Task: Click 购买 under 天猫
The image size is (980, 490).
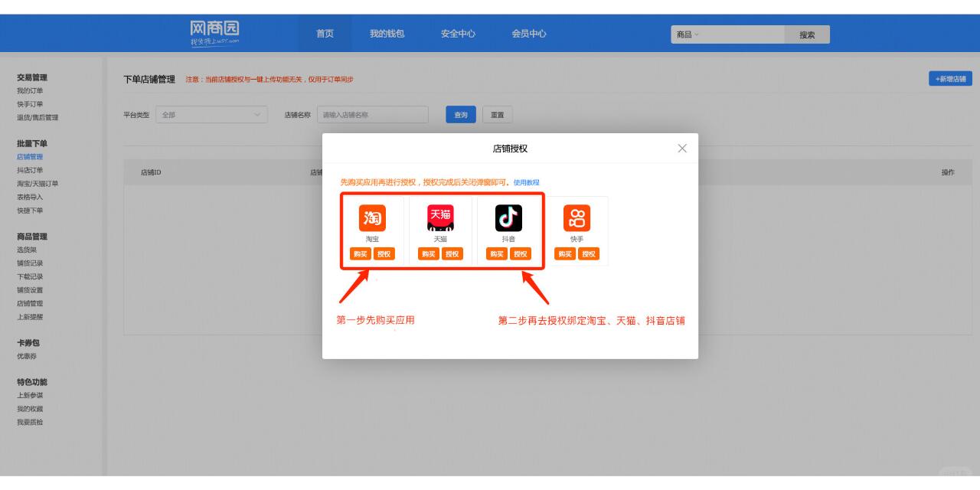Action: [429, 254]
